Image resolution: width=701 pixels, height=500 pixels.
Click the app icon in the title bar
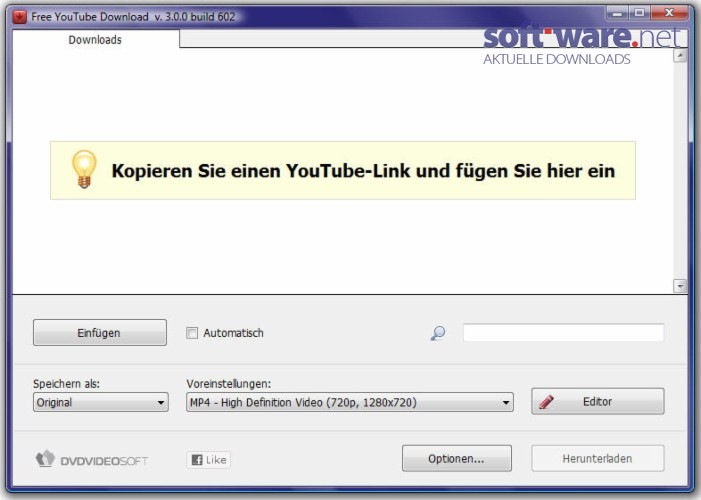(20, 17)
